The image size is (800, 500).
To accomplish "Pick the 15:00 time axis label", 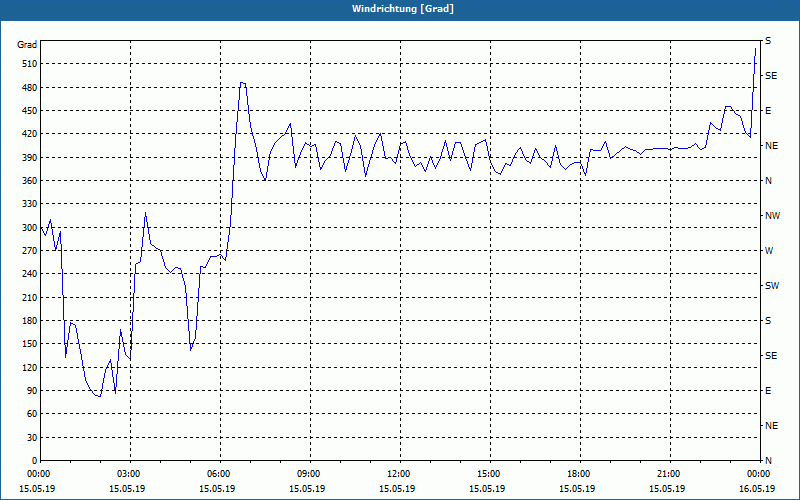I will tap(490, 473).
